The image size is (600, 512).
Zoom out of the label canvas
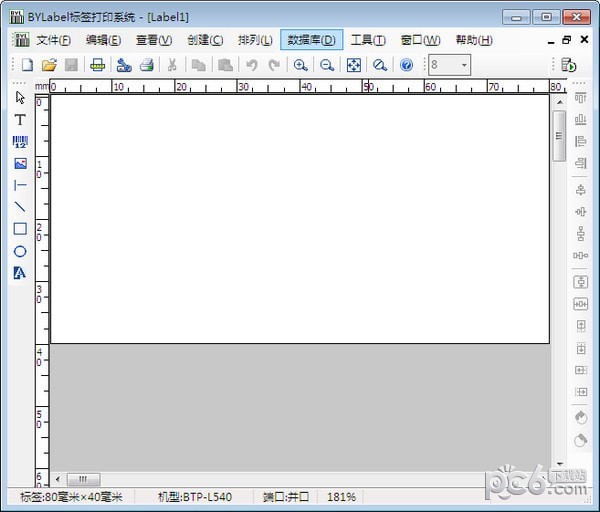[x=327, y=65]
